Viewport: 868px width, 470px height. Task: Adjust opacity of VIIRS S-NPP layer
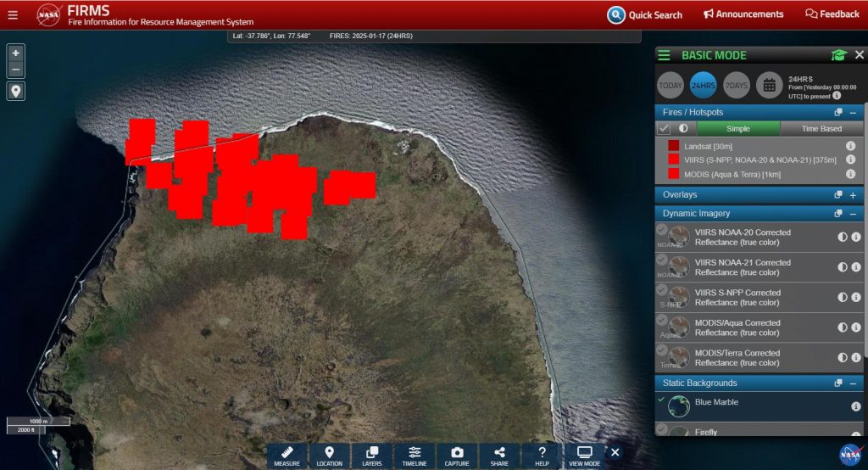pos(843,297)
